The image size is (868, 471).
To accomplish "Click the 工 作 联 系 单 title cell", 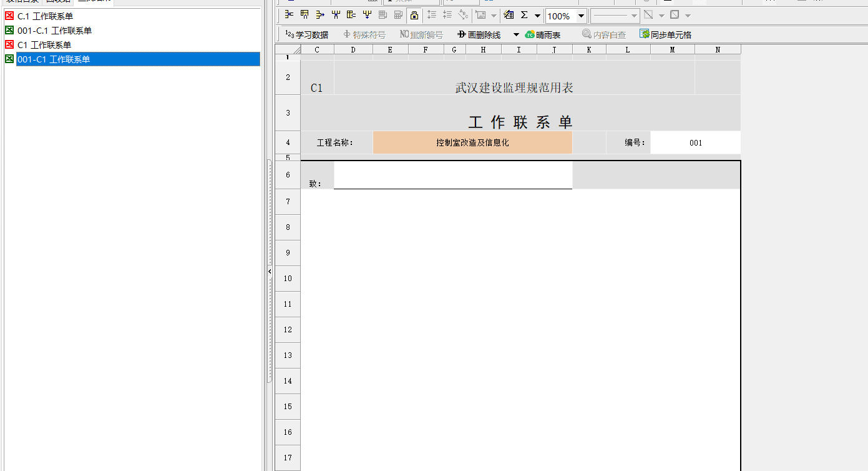I will [520, 113].
